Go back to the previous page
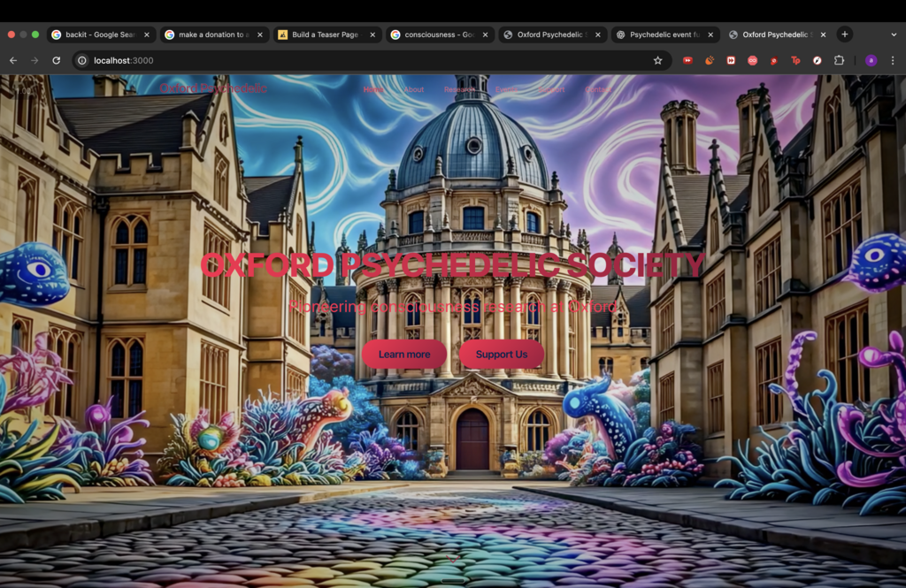Screen dimensions: 906x588 [13, 60]
